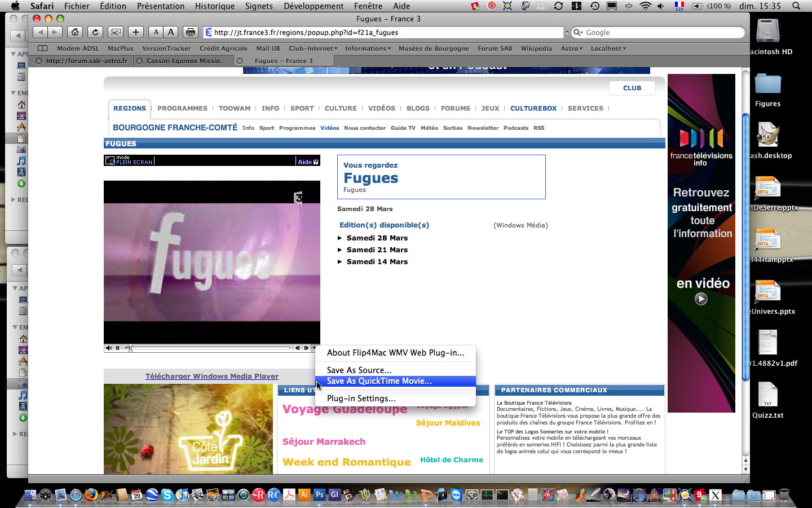This screenshot has width=812, height=508.
Task: Mute the video player volume
Action: pyautogui.click(x=109, y=348)
